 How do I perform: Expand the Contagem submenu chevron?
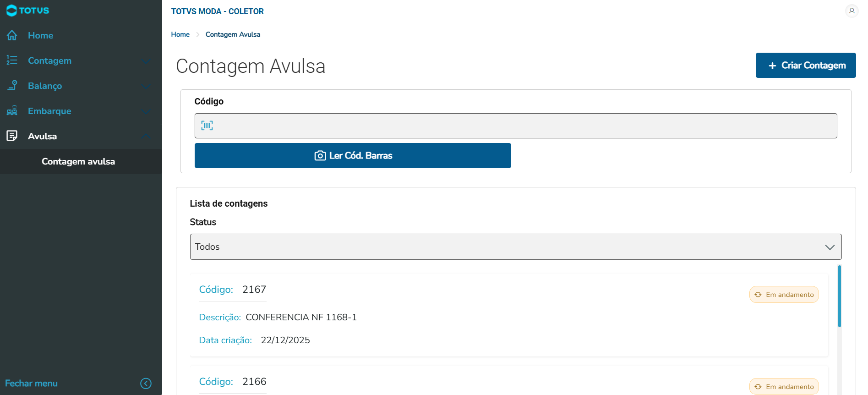pyautogui.click(x=146, y=61)
